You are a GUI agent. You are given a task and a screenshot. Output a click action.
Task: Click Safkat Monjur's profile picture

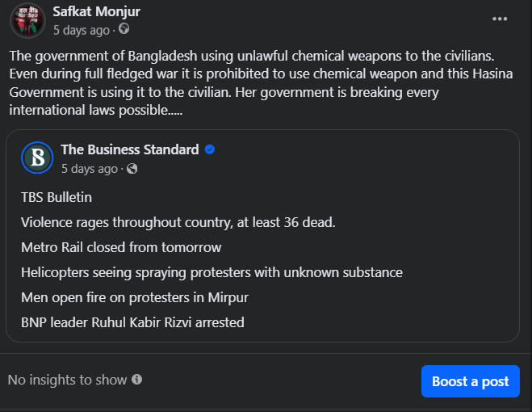tap(27, 20)
